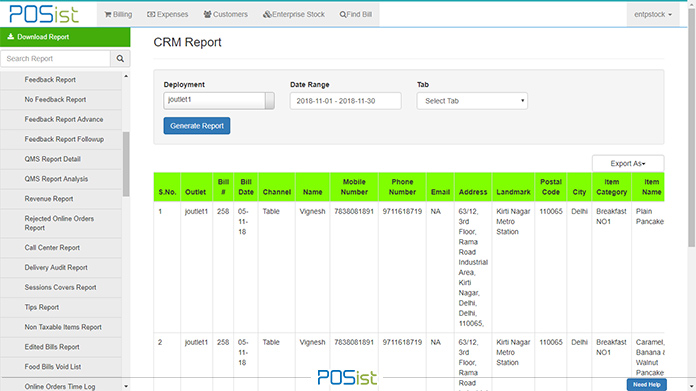Click the Outlet column header
Image resolution: width=696 pixels, height=391 pixels.
[x=196, y=187]
